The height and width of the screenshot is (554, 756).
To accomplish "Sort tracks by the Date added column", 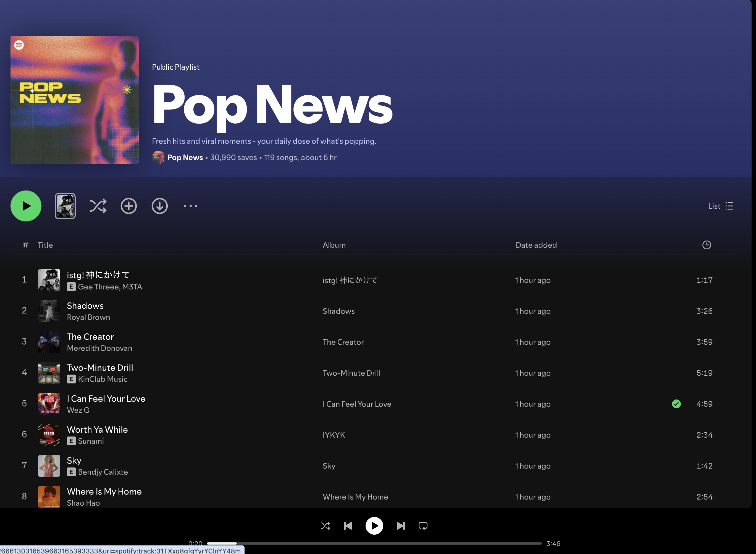I will pos(536,245).
